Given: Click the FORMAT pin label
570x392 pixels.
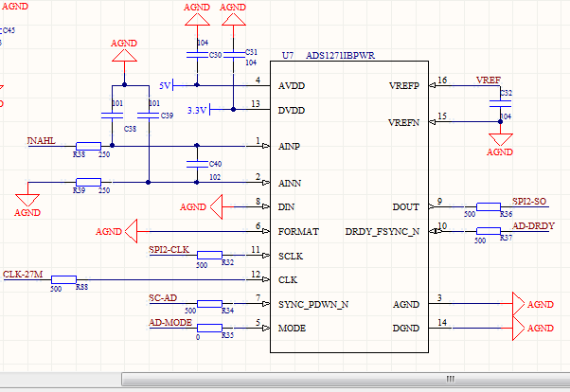Looking at the screenshot, I should pyautogui.click(x=298, y=232).
